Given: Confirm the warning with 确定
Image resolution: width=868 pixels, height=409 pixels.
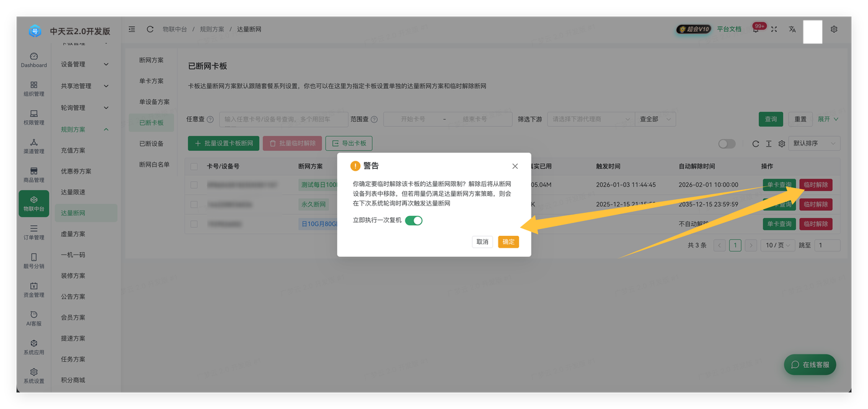Looking at the screenshot, I should [508, 242].
